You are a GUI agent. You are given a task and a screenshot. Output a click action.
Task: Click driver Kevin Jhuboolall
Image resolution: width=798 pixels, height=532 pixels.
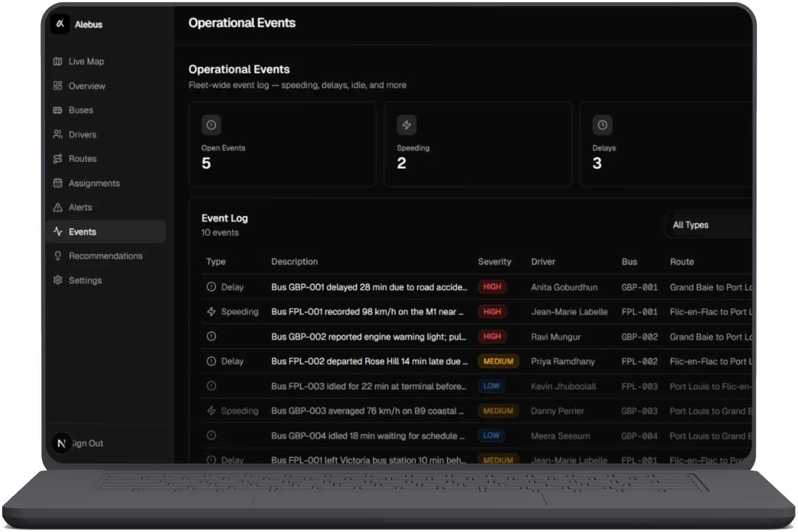tap(563, 386)
